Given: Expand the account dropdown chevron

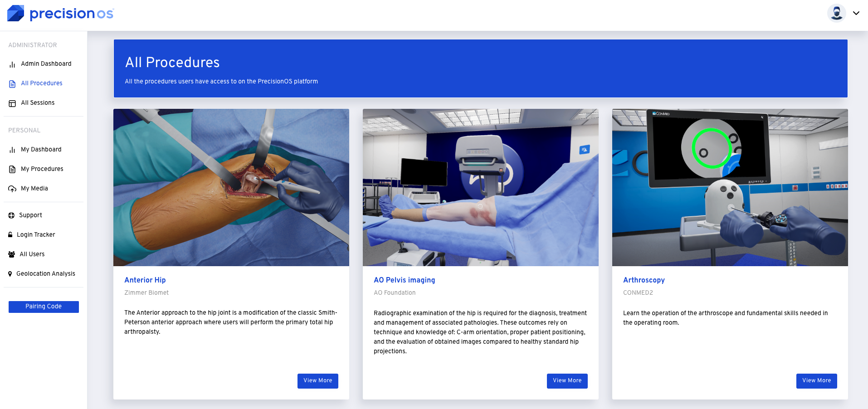Looking at the screenshot, I should point(856,13).
